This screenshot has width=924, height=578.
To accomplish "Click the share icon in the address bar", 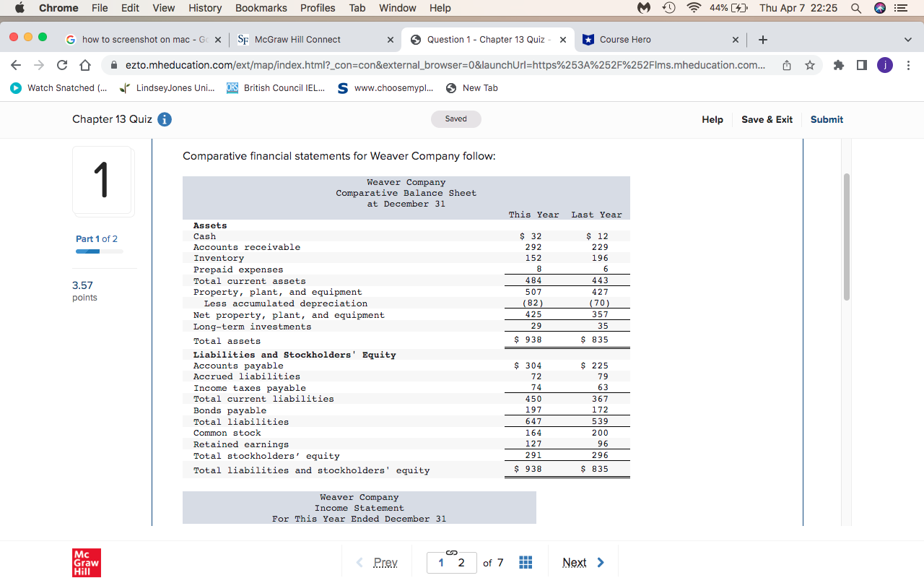I will (787, 64).
